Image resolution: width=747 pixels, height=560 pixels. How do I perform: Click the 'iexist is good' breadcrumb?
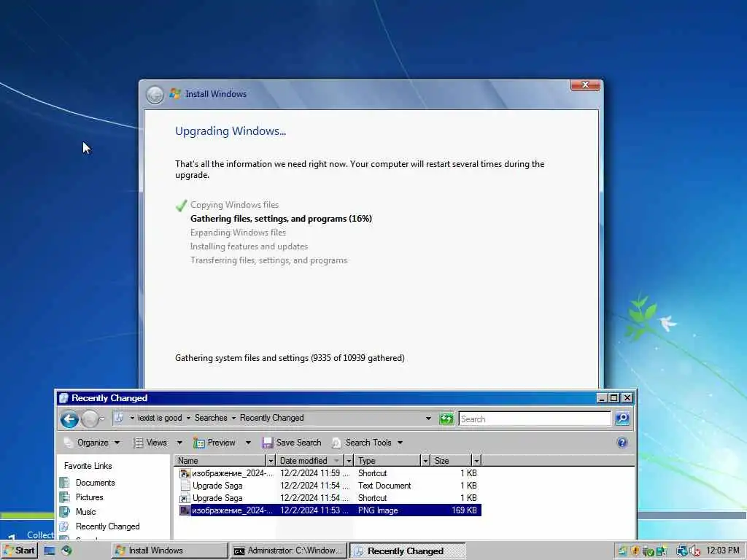tap(160, 418)
